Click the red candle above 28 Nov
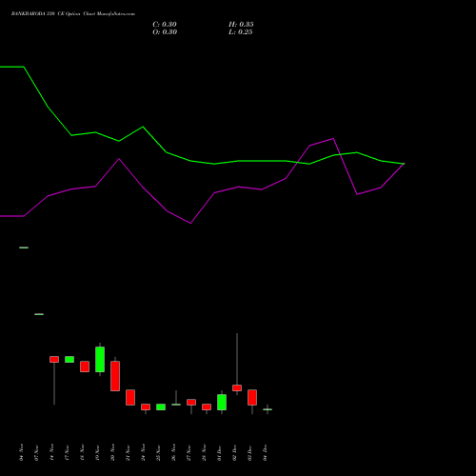Image resolution: width=476 pixels, height=476 pixels. [207, 407]
